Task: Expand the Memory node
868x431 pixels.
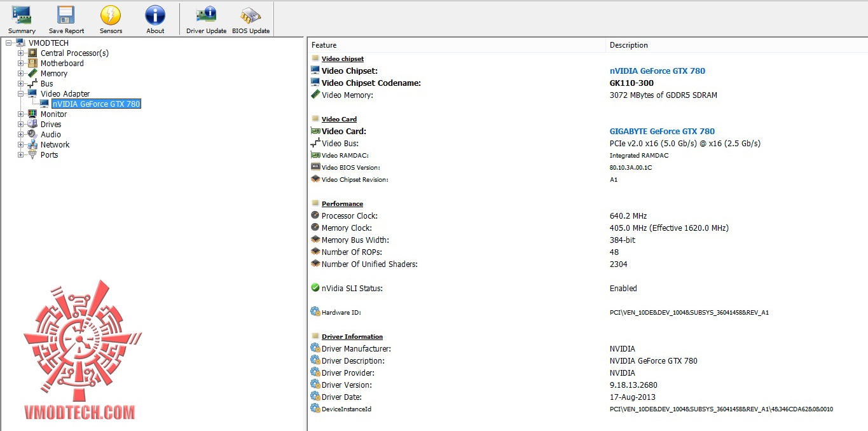Action: point(21,74)
